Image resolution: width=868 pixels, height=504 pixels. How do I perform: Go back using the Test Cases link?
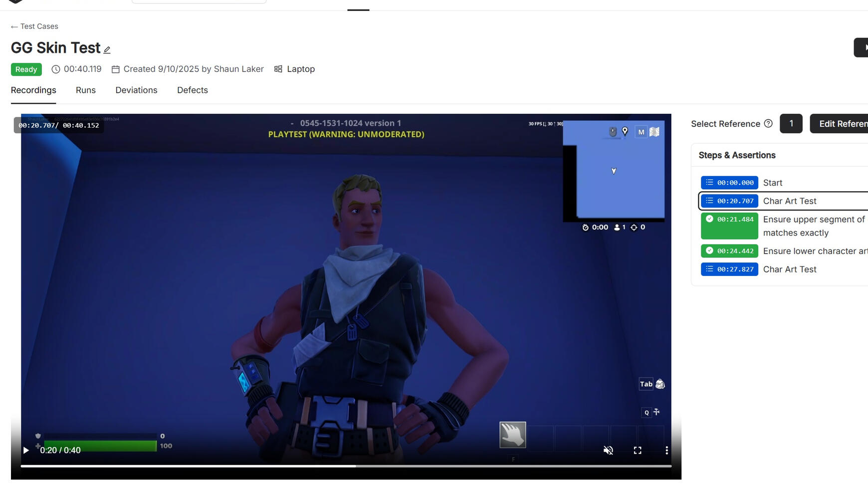tap(34, 26)
